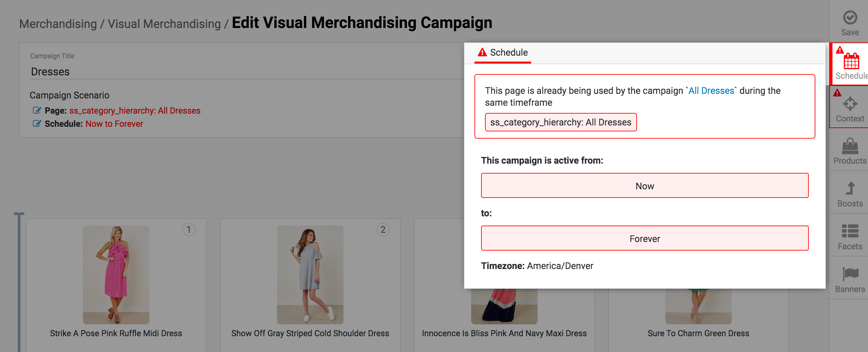Open the Schedule calendar sidebar icon

pos(851,61)
